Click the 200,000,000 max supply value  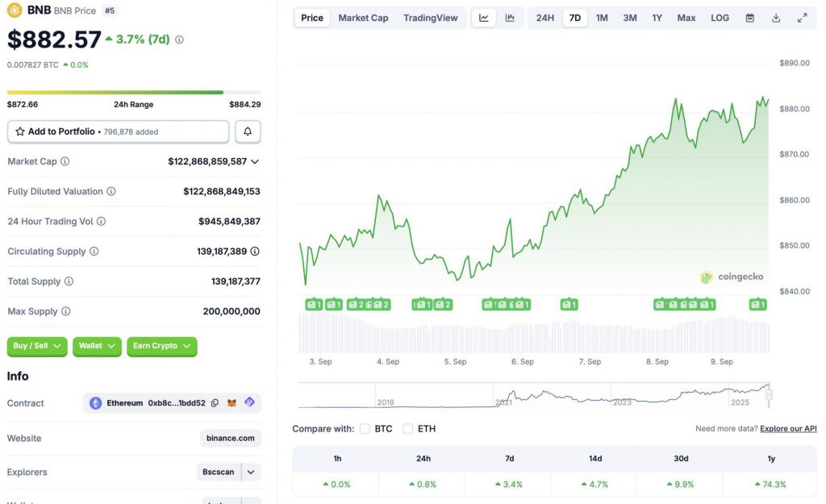tap(232, 312)
